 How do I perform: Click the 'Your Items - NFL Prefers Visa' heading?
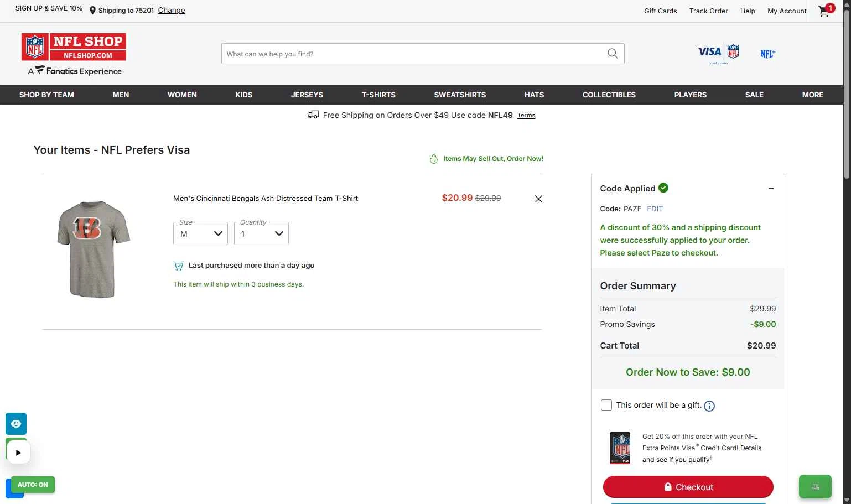coord(112,150)
